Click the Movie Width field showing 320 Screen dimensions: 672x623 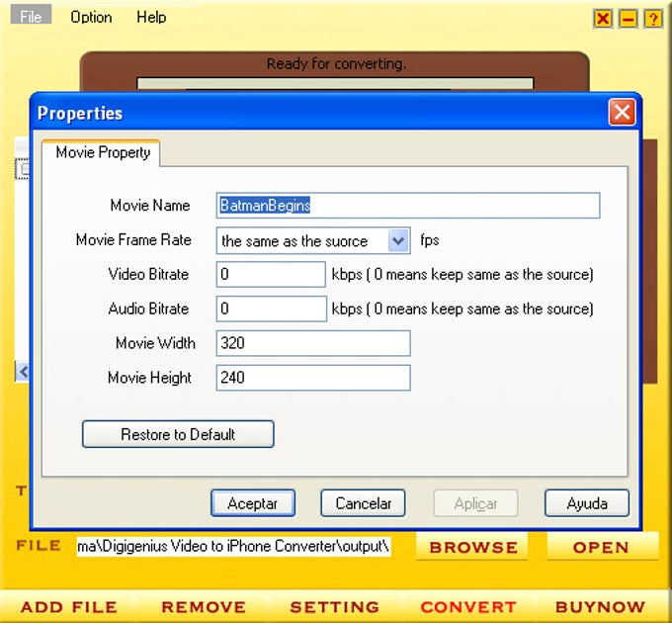313,343
